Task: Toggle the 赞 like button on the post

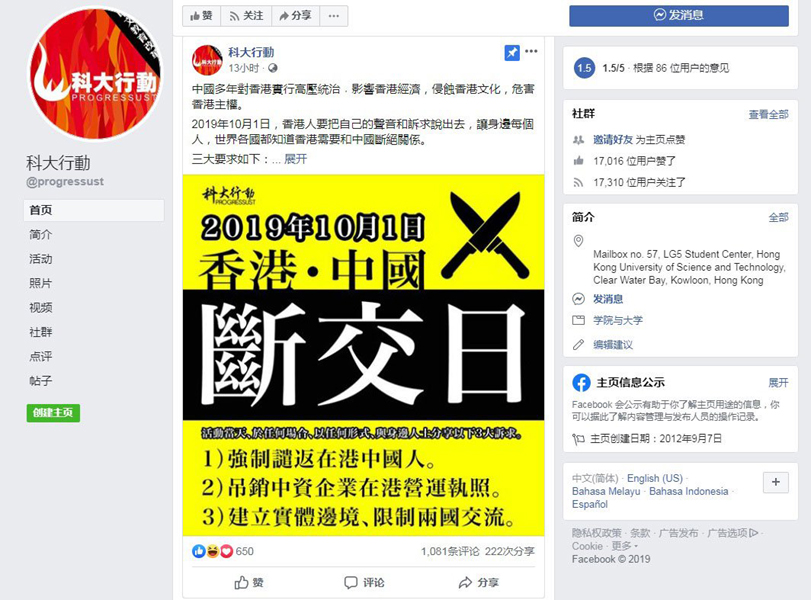Action: (249, 582)
